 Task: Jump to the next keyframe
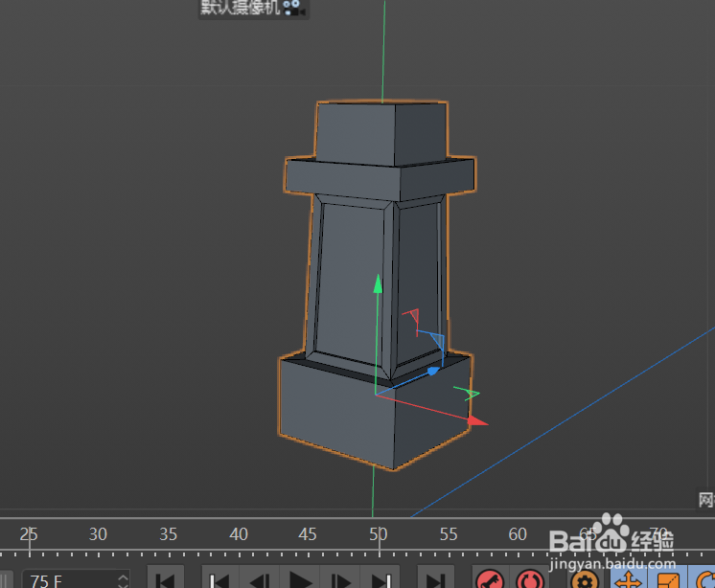381,578
